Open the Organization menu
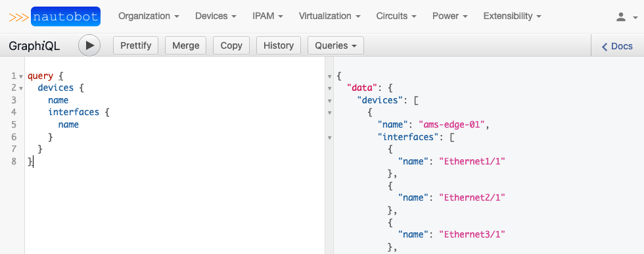 pyautogui.click(x=149, y=16)
